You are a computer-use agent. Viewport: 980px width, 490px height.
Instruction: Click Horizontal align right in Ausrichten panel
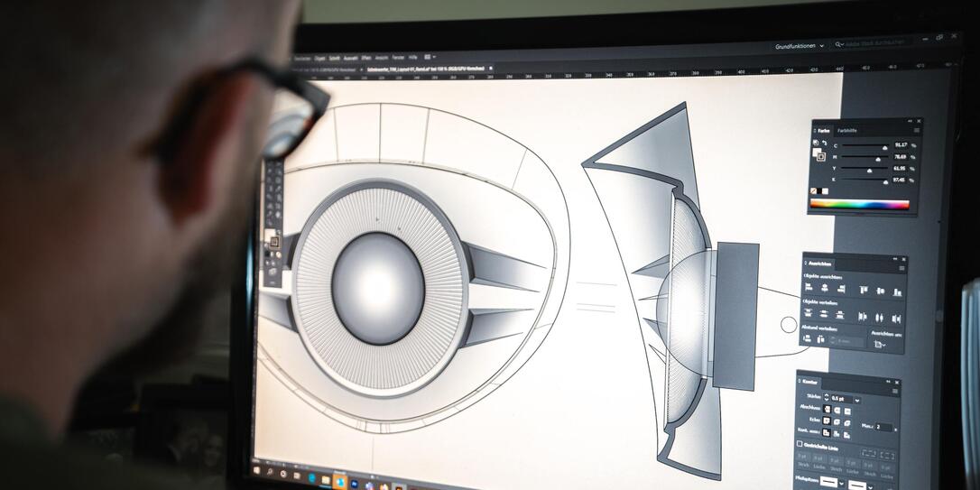(841, 289)
